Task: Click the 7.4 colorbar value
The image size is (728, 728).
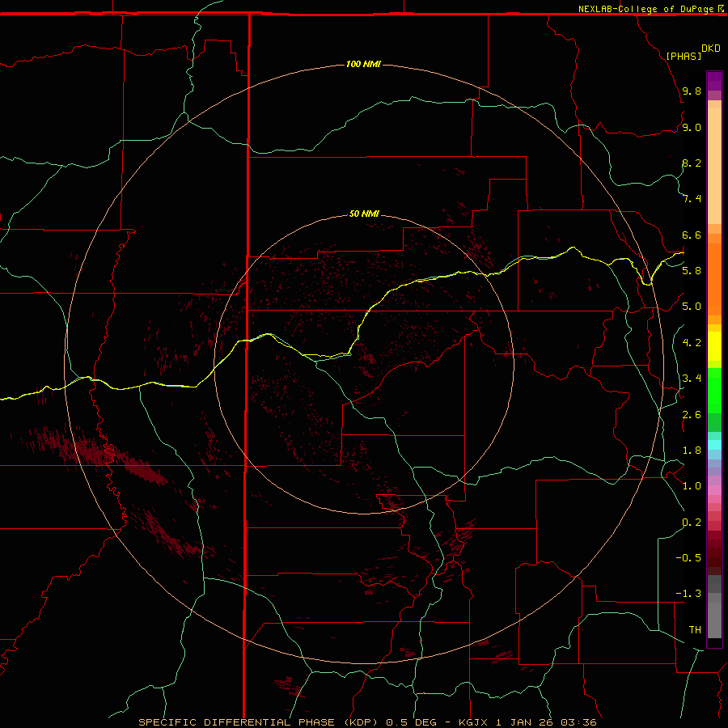Action: click(x=692, y=199)
